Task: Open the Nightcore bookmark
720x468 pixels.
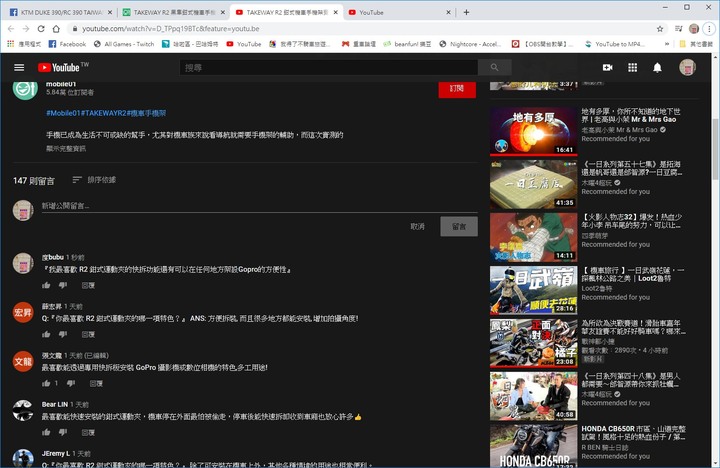Action: [470, 44]
